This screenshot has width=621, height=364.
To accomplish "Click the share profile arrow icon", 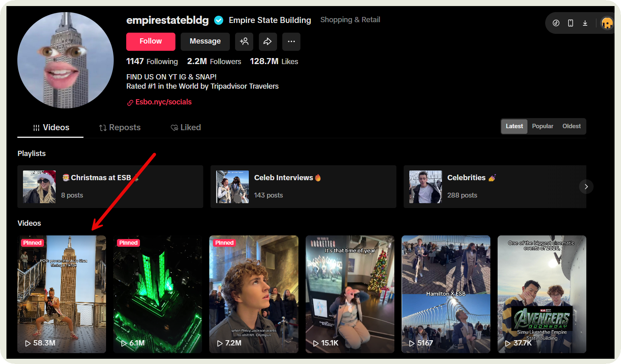I will pos(268,42).
